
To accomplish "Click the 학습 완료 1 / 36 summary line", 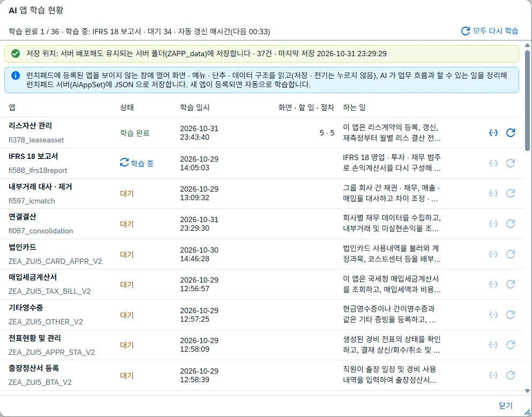I will pyautogui.click(x=139, y=32).
